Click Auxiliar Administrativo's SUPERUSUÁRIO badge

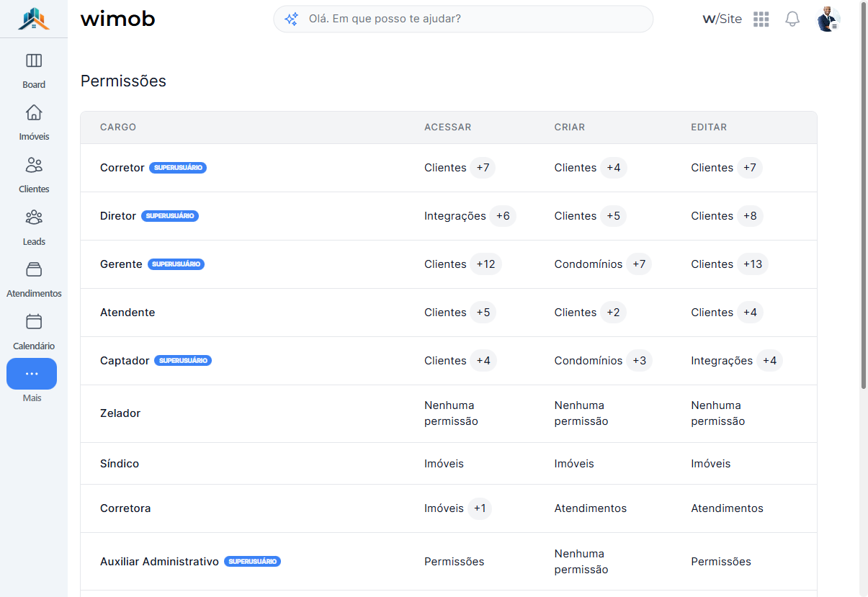click(252, 562)
